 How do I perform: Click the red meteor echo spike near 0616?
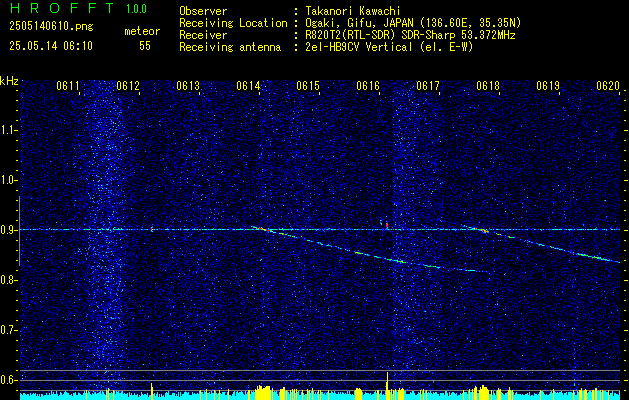[x=387, y=225]
